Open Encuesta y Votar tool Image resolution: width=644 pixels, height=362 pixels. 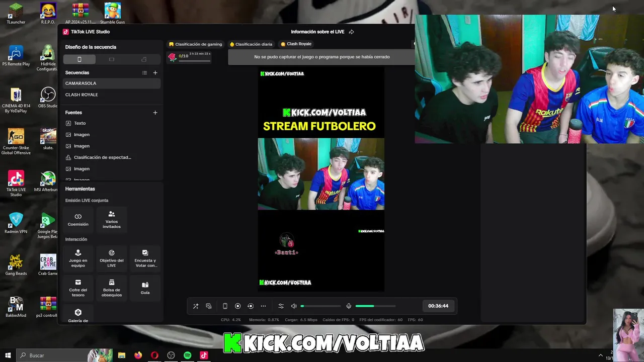tap(145, 258)
